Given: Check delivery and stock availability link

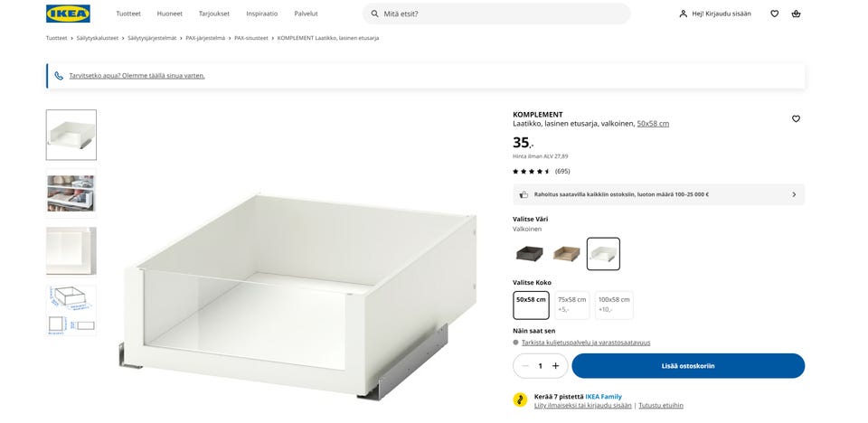Looking at the screenshot, I should (586, 343).
